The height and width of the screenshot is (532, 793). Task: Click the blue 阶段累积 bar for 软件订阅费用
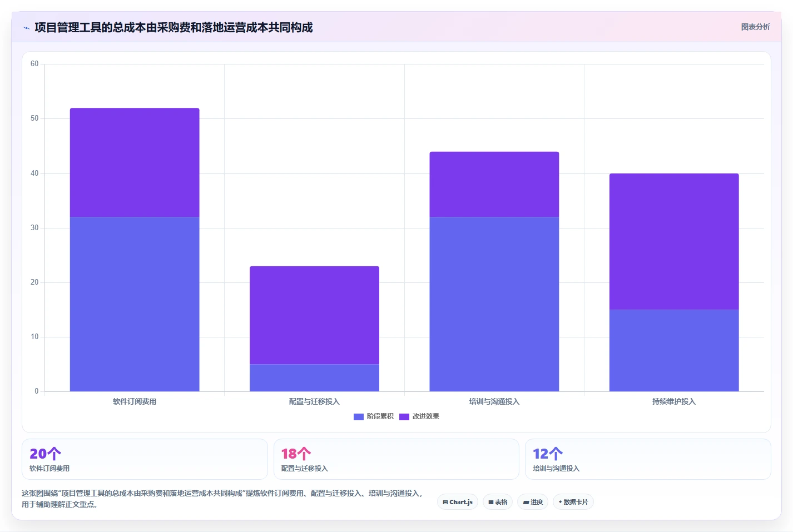pyautogui.click(x=135, y=304)
